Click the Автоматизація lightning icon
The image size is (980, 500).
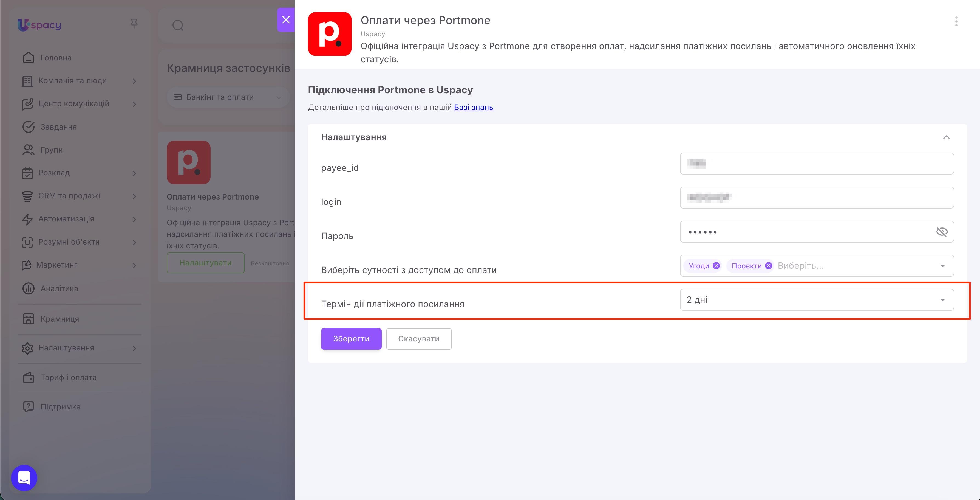(27, 219)
